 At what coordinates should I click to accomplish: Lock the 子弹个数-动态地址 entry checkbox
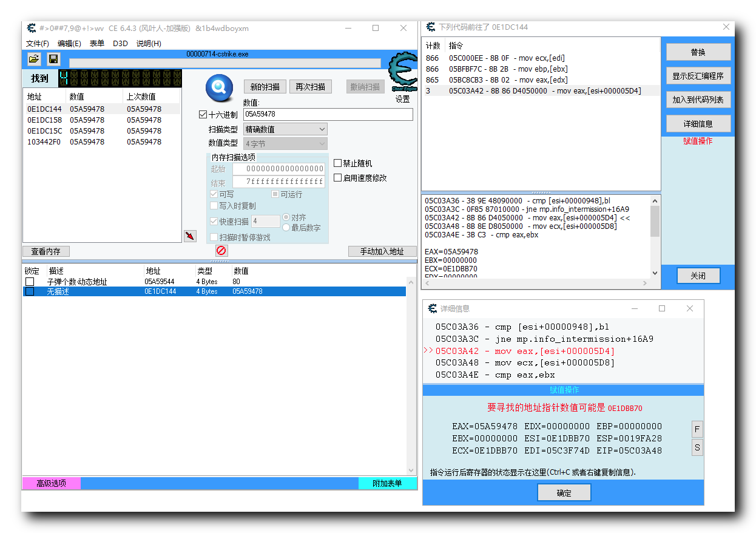point(30,282)
